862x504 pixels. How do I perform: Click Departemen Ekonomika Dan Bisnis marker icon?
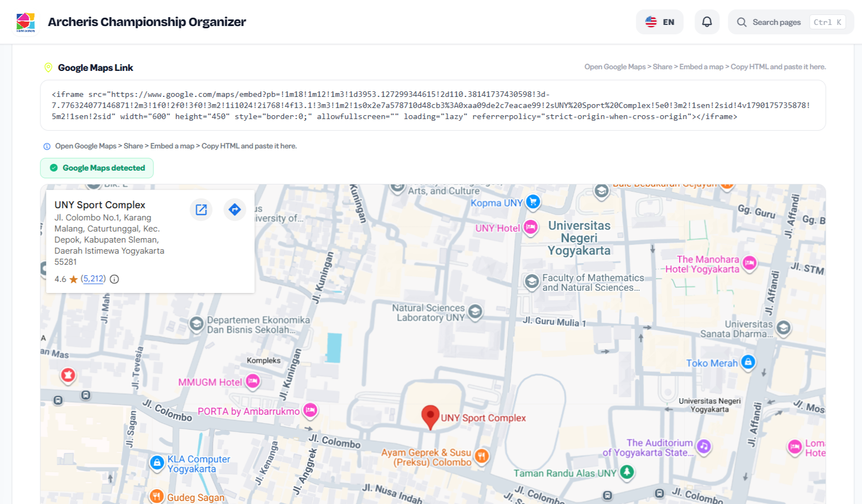(x=196, y=323)
